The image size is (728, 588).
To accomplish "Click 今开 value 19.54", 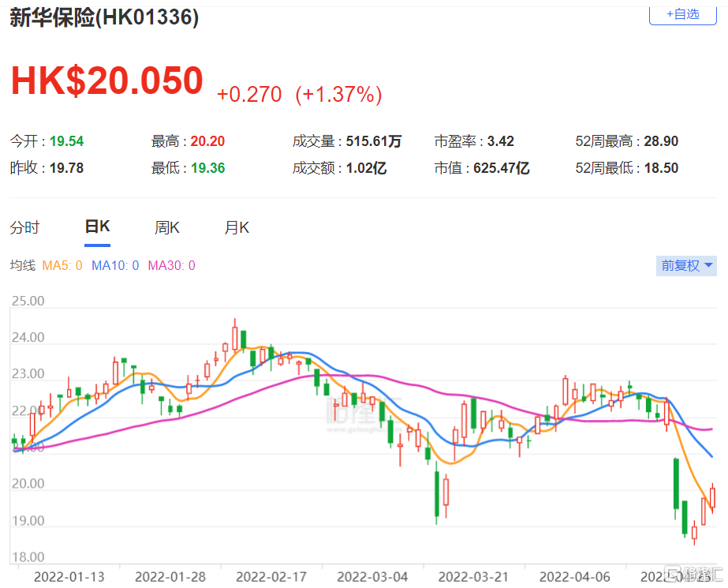I will click(x=67, y=141).
